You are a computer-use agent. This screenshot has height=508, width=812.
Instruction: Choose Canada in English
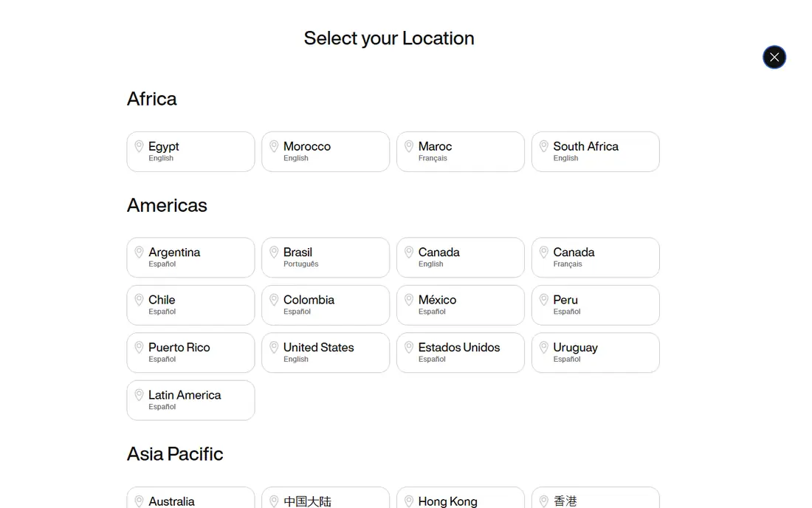461,258
